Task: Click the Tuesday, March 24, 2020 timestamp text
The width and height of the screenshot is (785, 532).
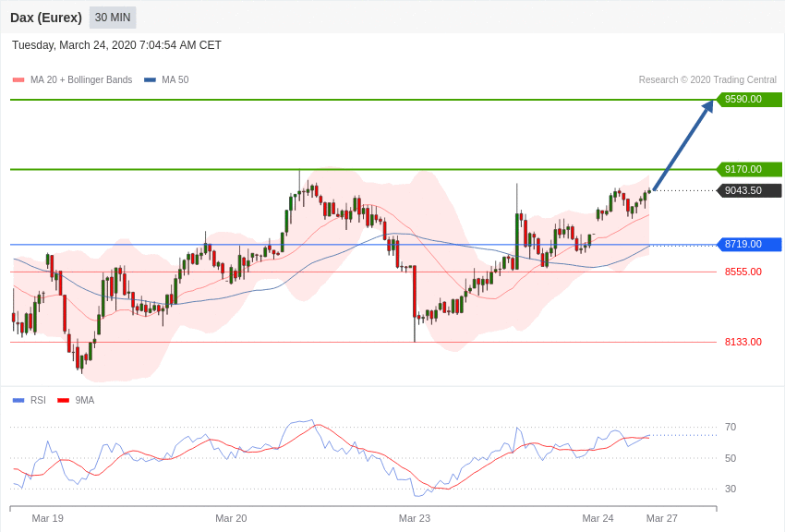Action: point(116,45)
